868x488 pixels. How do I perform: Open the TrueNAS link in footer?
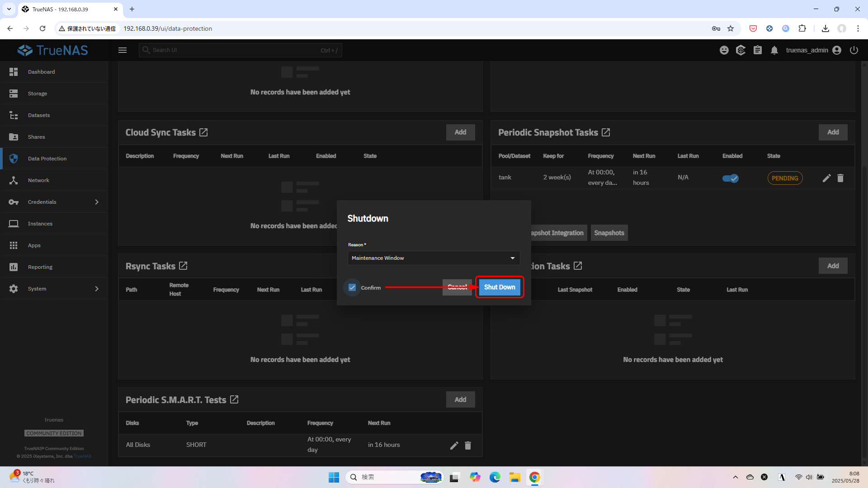(x=83, y=456)
